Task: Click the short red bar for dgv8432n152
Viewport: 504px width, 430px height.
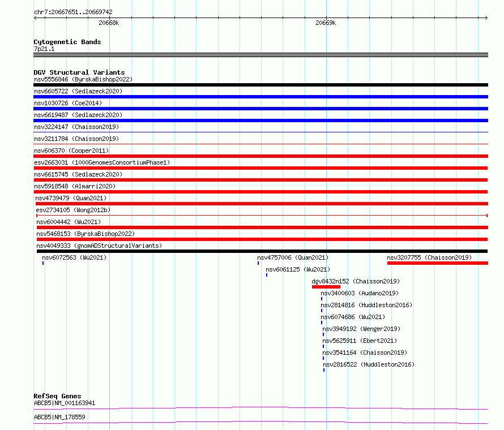Action: click(x=326, y=287)
